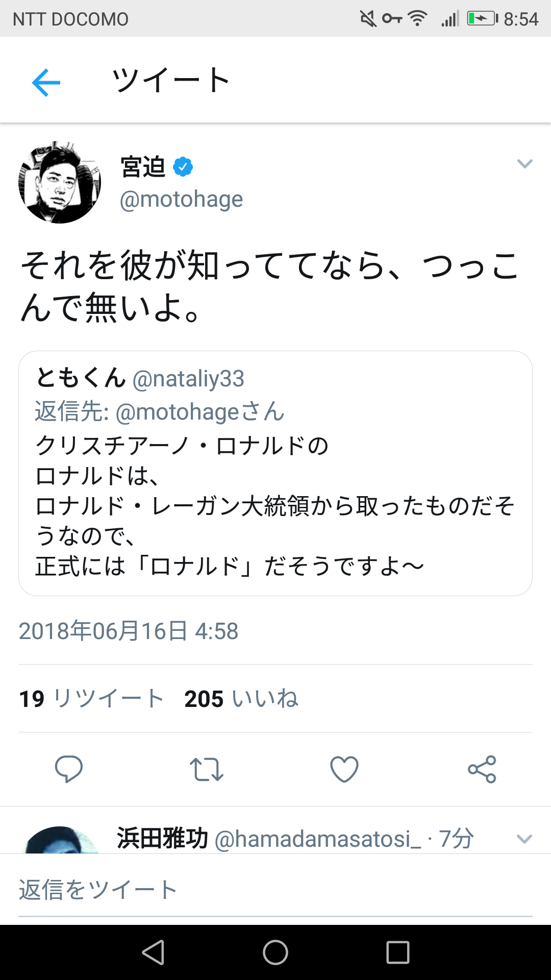Screen dimensions: 551x980
Task: Like the tweet with heart icon
Action: point(344,769)
